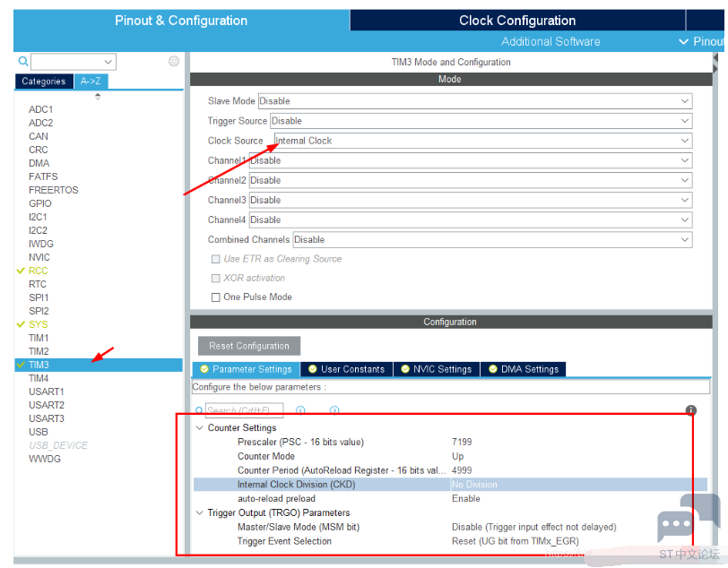Go to next parameter search result
This screenshot has height=568, width=728.
coord(334,410)
